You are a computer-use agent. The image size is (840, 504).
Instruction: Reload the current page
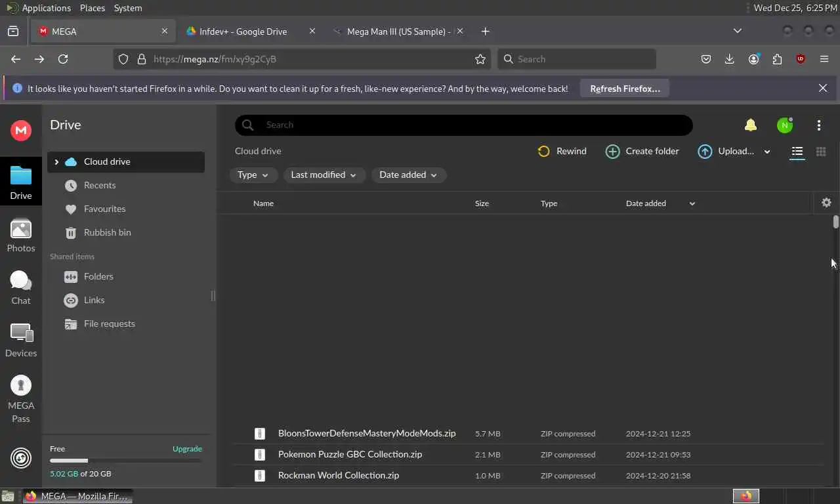click(63, 59)
